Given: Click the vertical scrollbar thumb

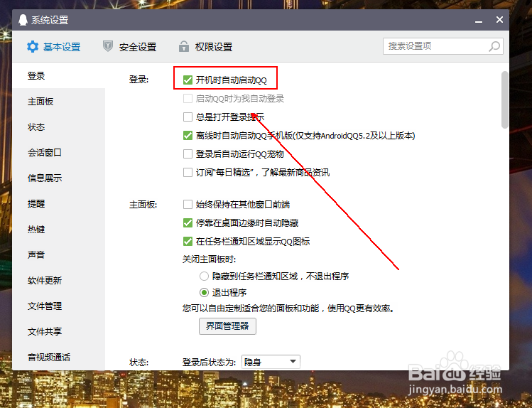Looking at the screenshot, I should click(x=505, y=100).
